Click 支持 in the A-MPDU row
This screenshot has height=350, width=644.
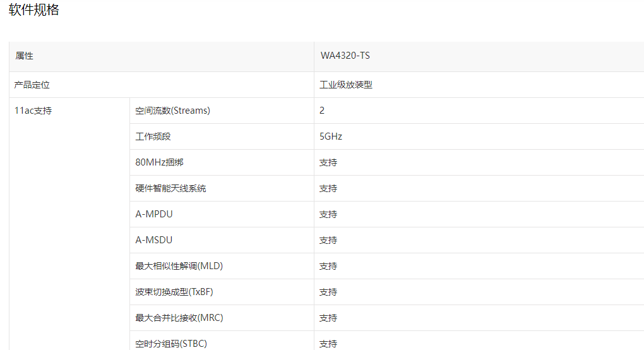pos(328,214)
